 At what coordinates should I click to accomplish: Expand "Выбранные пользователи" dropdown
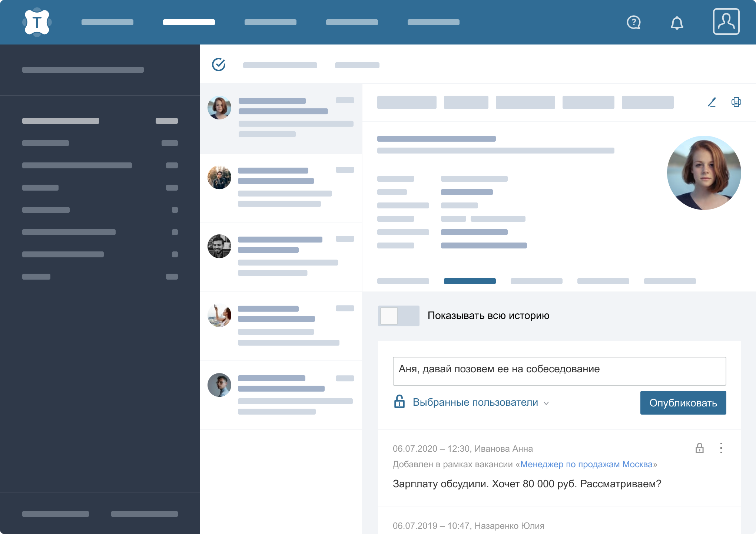tap(475, 402)
